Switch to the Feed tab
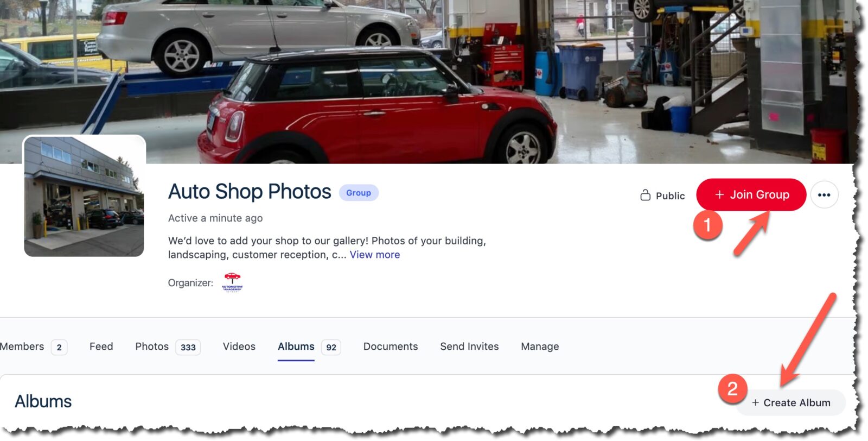 click(x=101, y=346)
